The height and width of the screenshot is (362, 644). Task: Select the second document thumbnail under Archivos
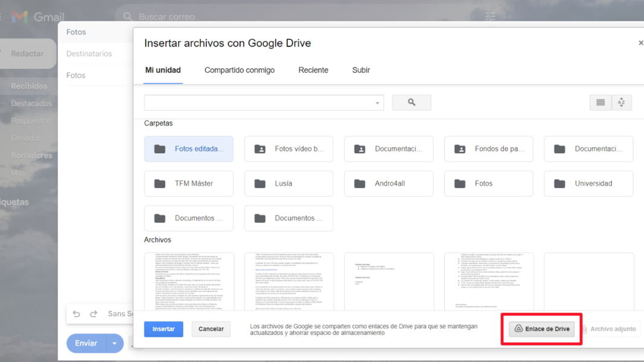(289, 282)
